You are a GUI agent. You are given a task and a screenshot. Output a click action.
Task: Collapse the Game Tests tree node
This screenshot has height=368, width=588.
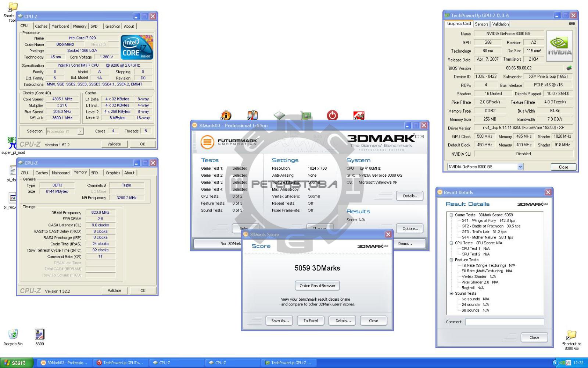point(451,215)
